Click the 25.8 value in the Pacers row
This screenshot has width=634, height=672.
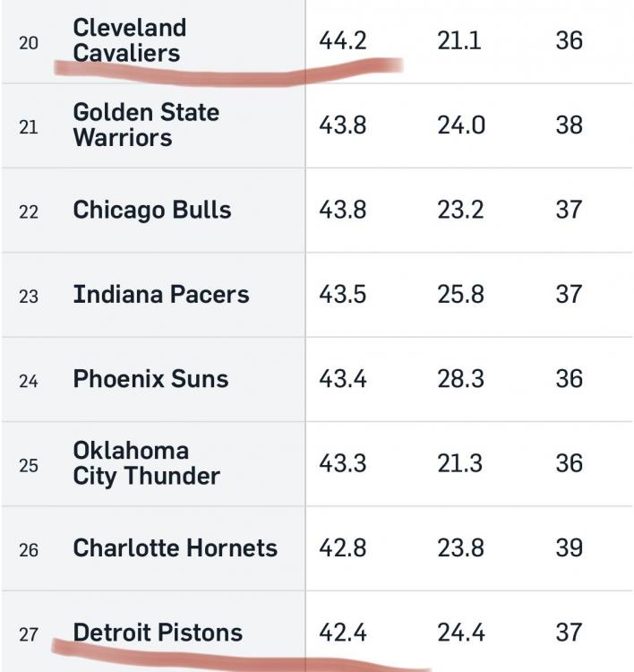(461, 294)
